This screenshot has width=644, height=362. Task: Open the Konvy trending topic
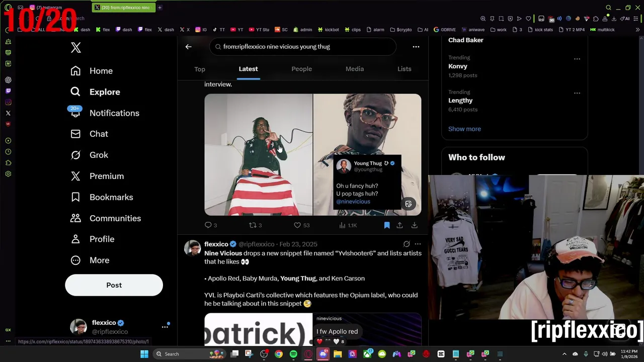pos(458,66)
